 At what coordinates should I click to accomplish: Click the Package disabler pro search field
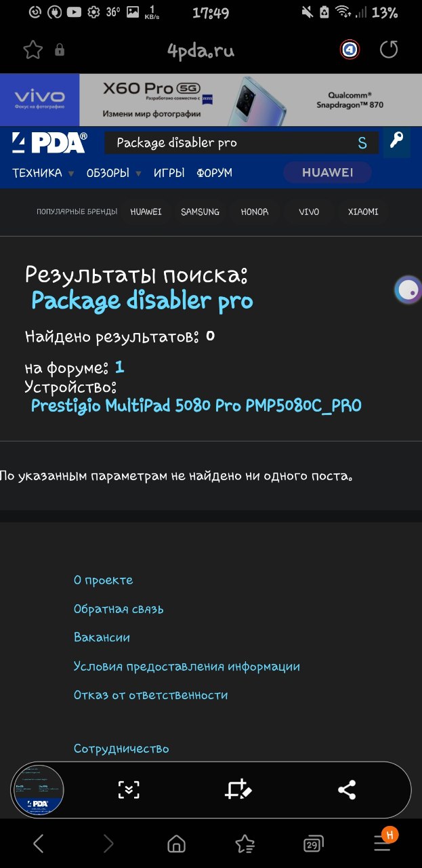coord(241,142)
